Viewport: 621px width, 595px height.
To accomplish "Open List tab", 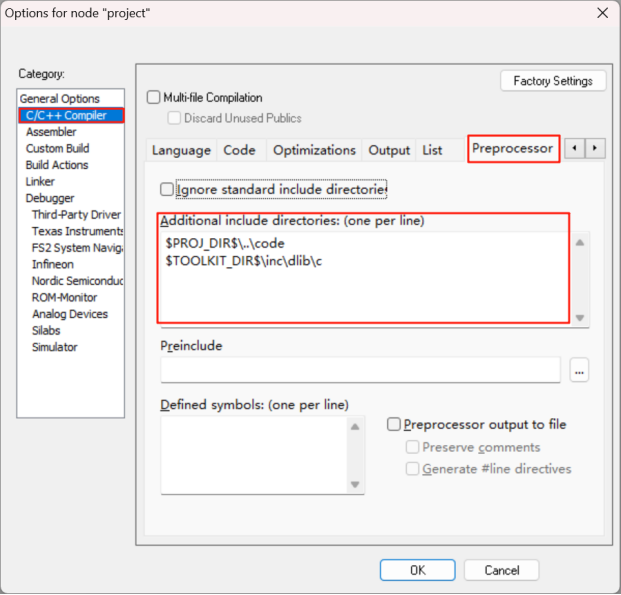I will pyautogui.click(x=432, y=150).
